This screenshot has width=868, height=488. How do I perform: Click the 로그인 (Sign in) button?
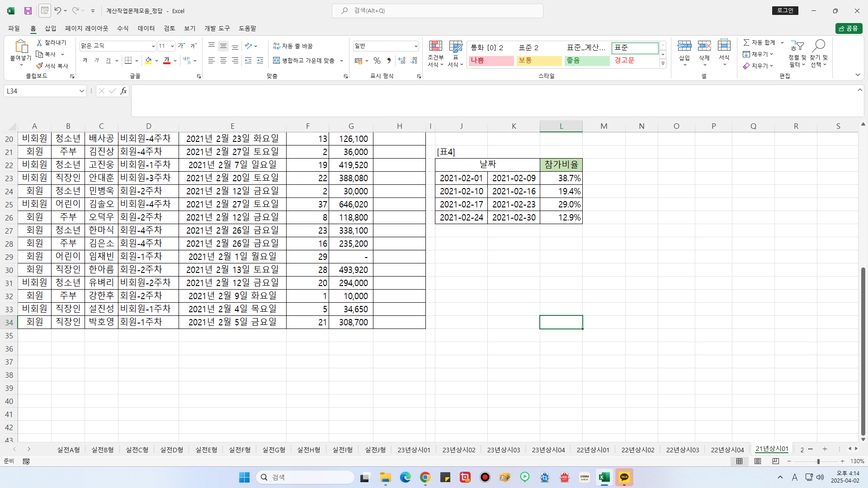[x=785, y=10]
